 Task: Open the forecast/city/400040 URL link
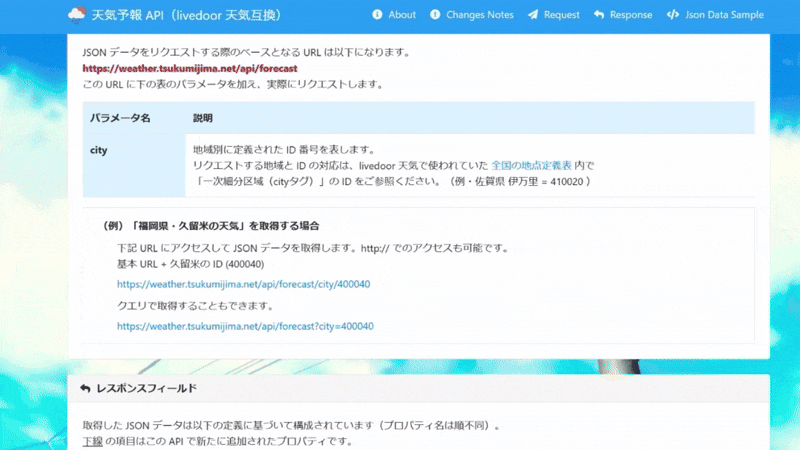click(243, 284)
